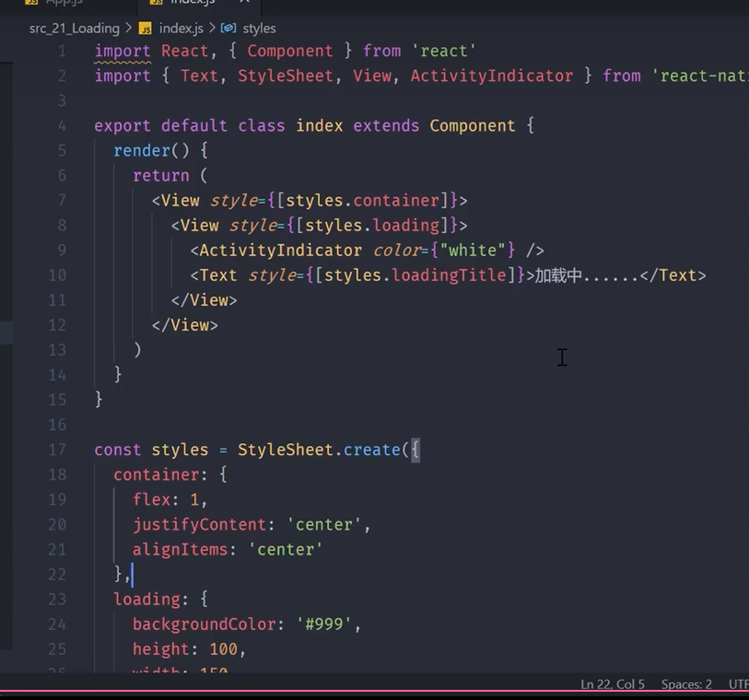Viewport: 749px width, 700px height.
Task: Open the index.js breadcrumb dropdown
Action: pos(181,29)
